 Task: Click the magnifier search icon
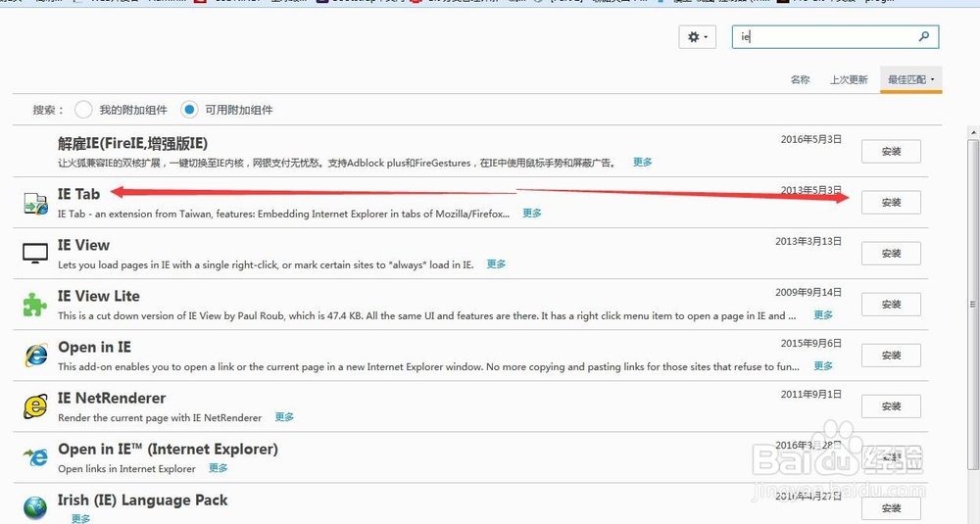[924, 37]
